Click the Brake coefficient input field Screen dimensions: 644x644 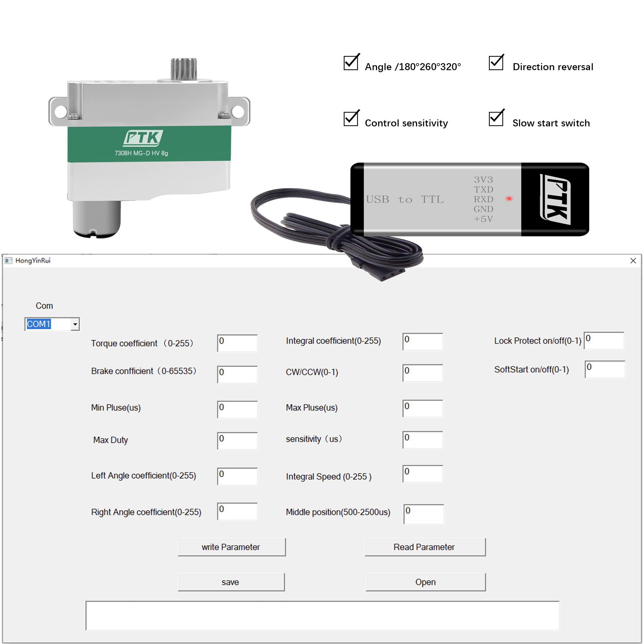pyautogui.click(x=237, y=374)
